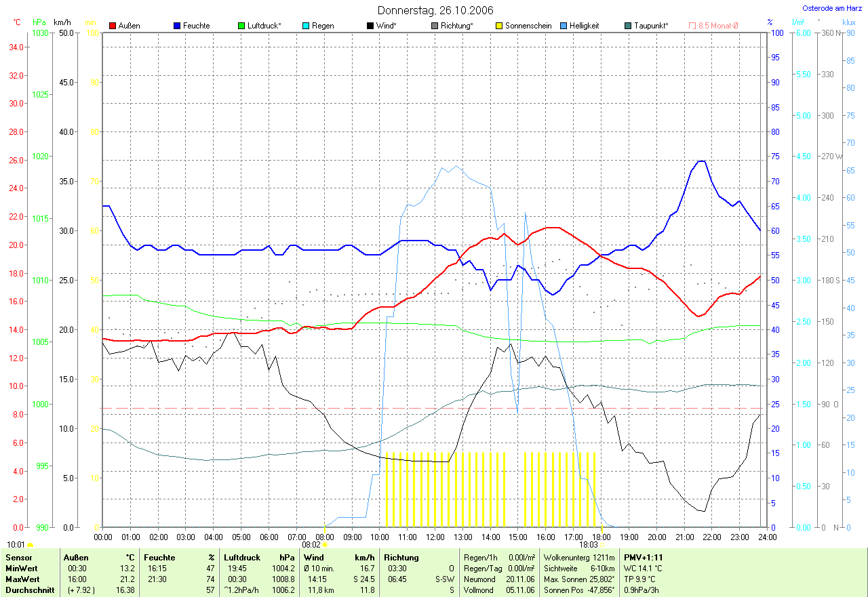The height and width of the screenshot is (597, 868).
Task: Toggle the 8.5 Monat-Ø legend box
Action: 692,26
